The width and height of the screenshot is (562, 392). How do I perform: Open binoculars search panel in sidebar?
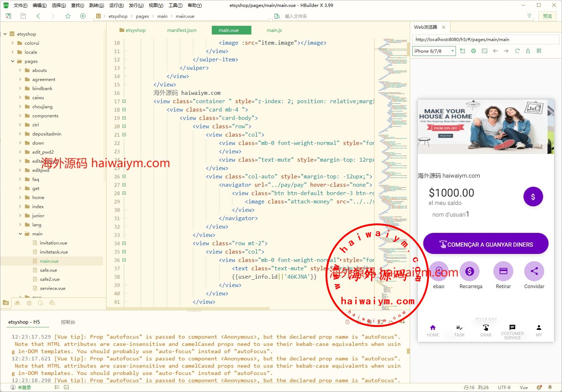coord(17,303)
